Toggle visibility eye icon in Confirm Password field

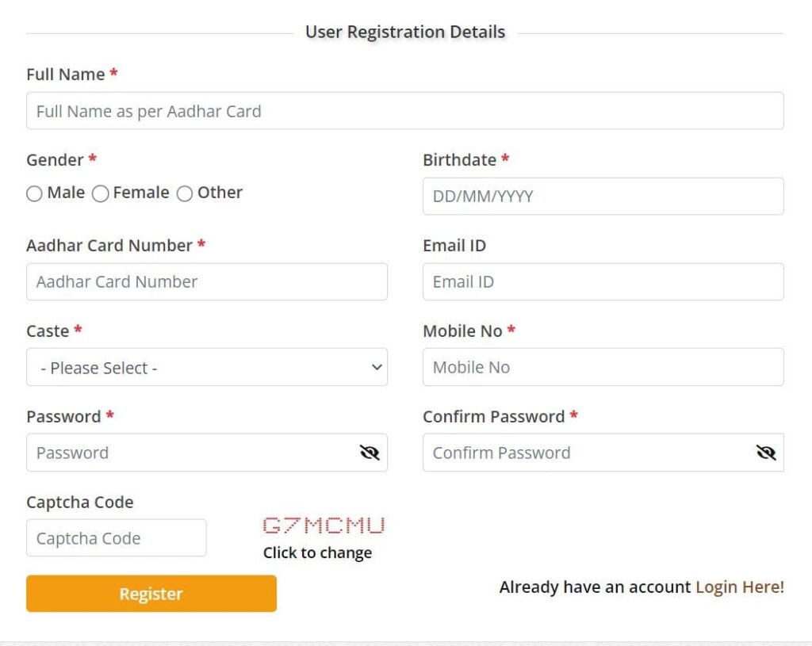[765, 453]
